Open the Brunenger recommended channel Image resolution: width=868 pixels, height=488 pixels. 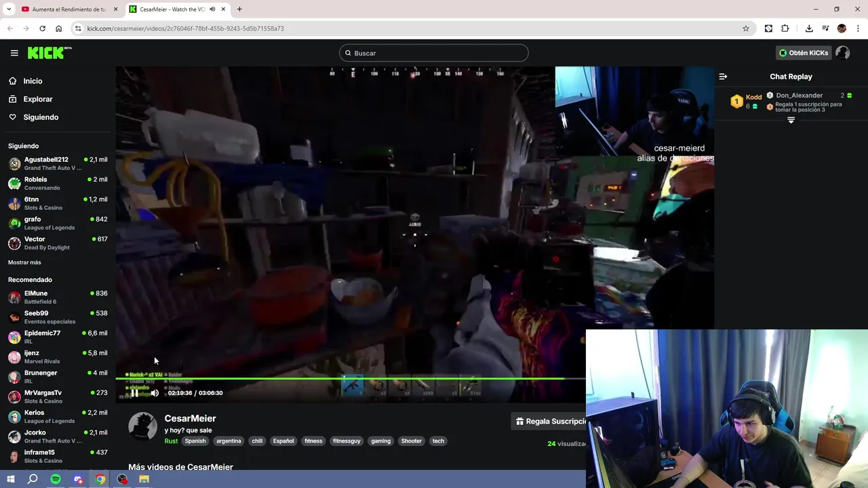pos(58,376)
